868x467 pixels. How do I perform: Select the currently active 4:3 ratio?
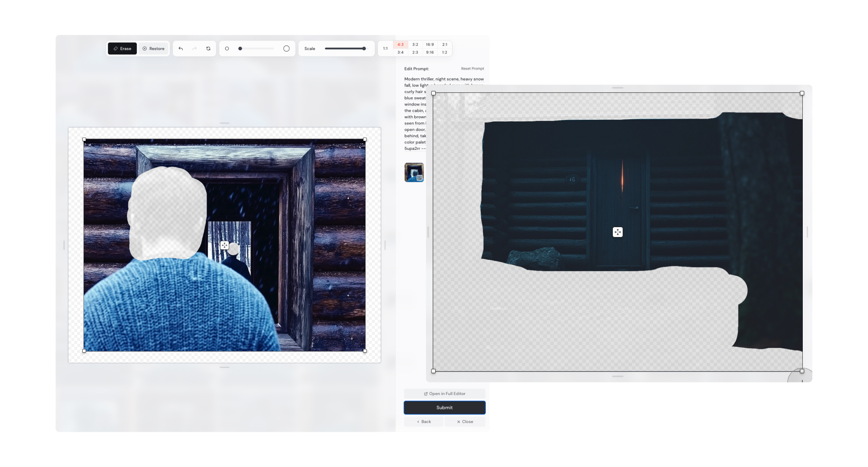point(400,44)
